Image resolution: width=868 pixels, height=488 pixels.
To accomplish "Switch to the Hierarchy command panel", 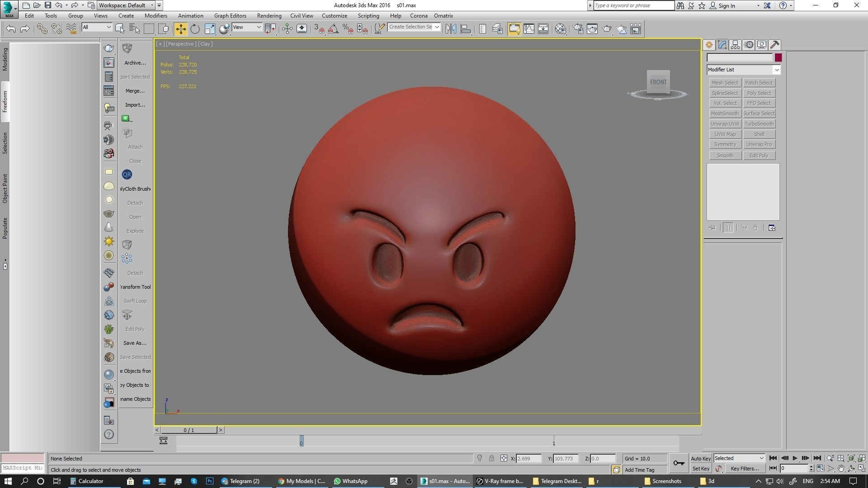I will (735, 45).
